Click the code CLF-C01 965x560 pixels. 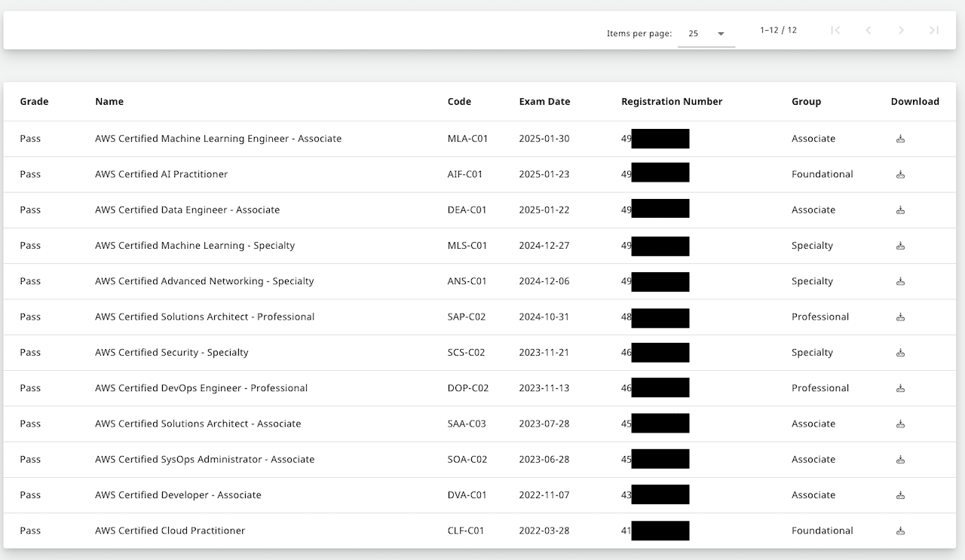coord(466,531)
